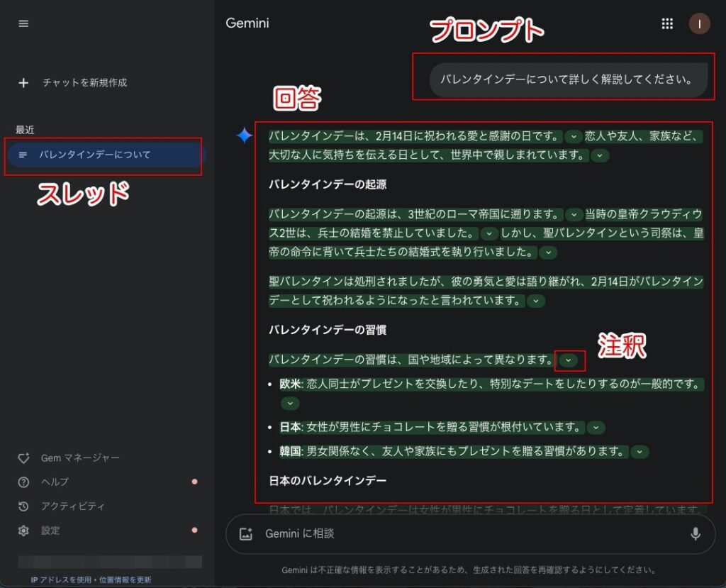726x588 pixels.
Task: Click the image upload icon in prompt box
Action: [246, 534]
